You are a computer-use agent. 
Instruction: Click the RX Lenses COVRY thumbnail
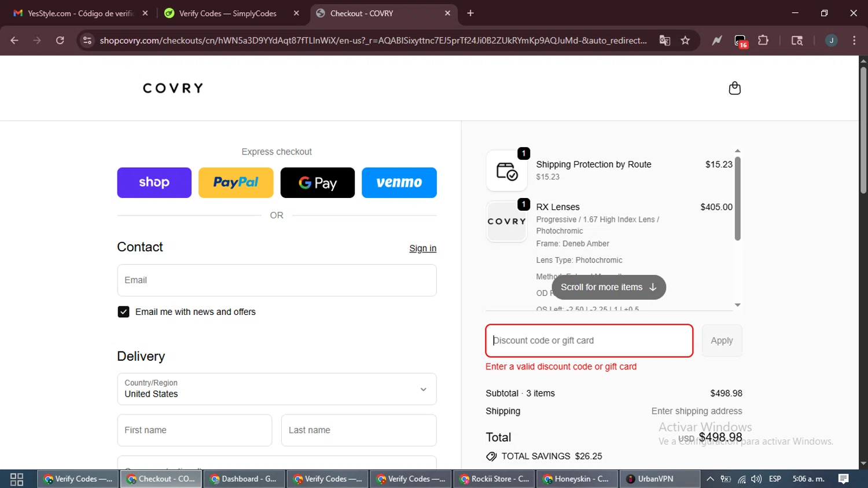[x=506, y=221]
